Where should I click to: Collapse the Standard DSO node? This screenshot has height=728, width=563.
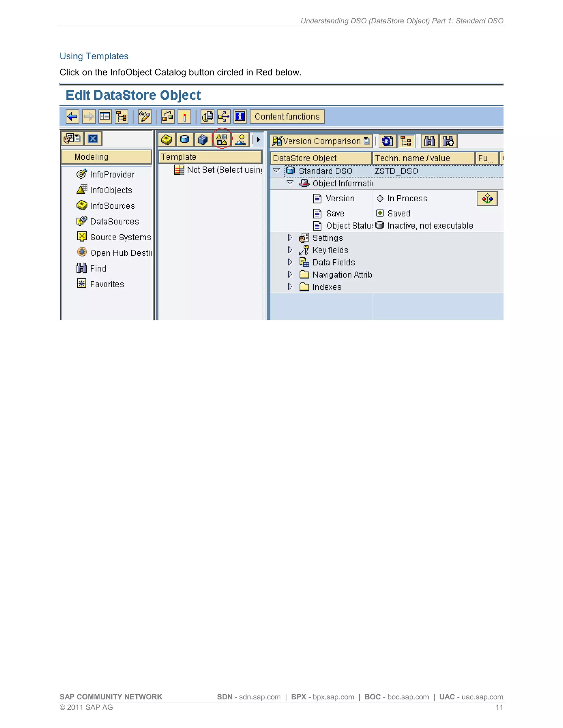277,170
